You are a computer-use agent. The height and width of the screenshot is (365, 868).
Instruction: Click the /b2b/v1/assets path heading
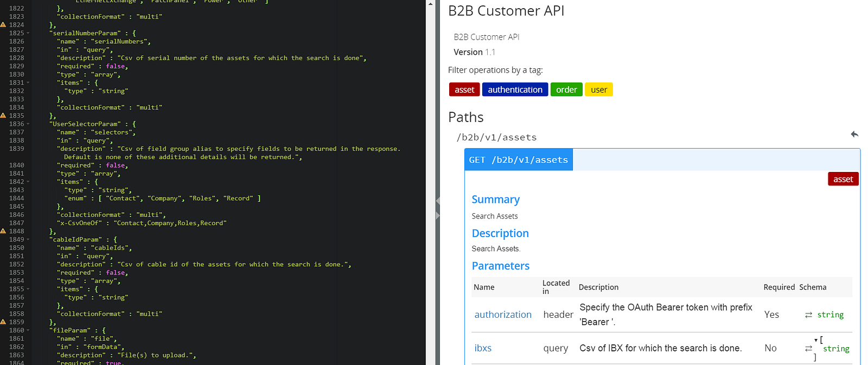click(x=496, y=137)
